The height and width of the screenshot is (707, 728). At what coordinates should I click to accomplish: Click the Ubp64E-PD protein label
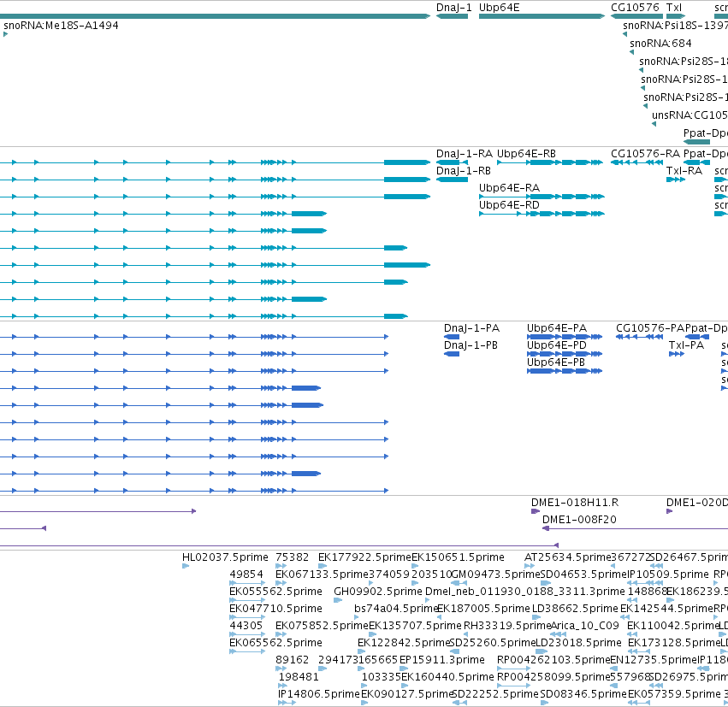557,345
